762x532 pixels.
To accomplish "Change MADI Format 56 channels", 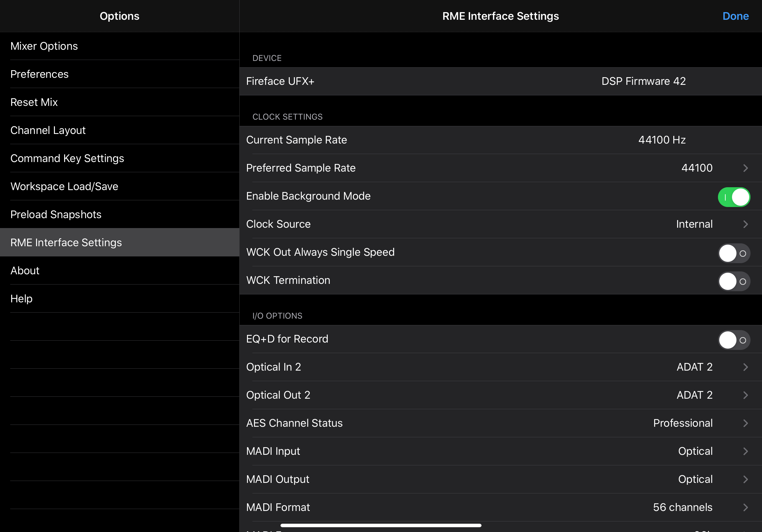I will pyautogui.click(x=682, y=507).
